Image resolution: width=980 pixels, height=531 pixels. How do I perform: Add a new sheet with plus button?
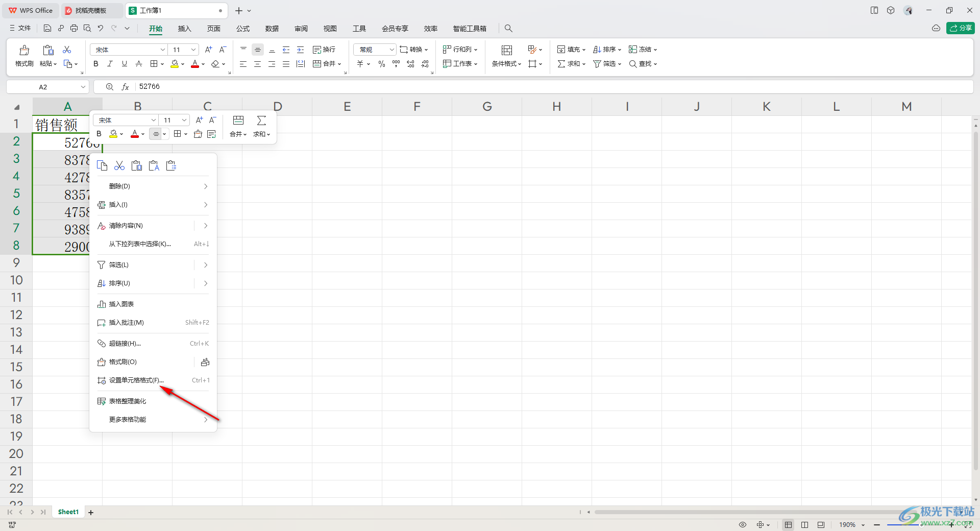(x=91, y=513)
